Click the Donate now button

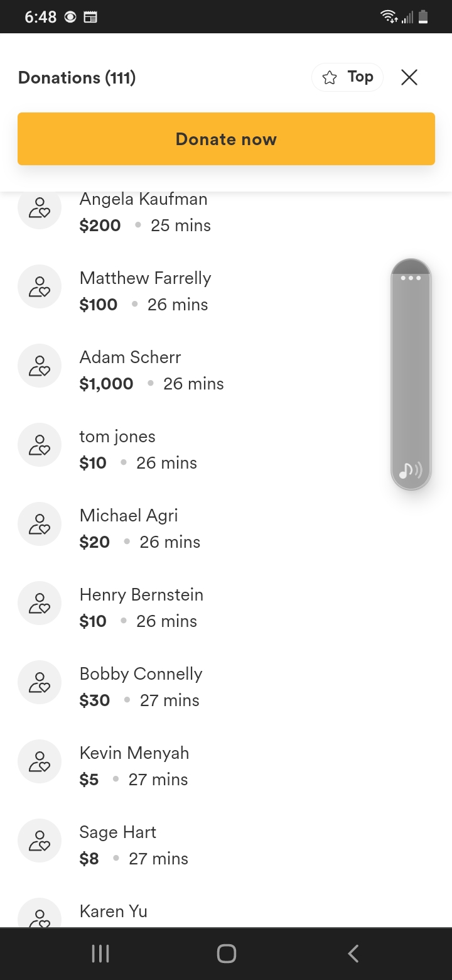point(226,139)
